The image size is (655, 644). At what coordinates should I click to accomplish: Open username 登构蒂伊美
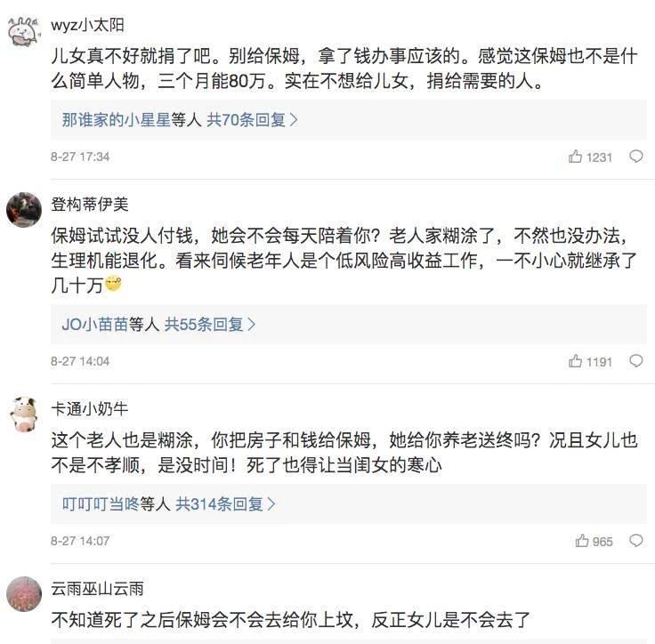coord(89,205)
